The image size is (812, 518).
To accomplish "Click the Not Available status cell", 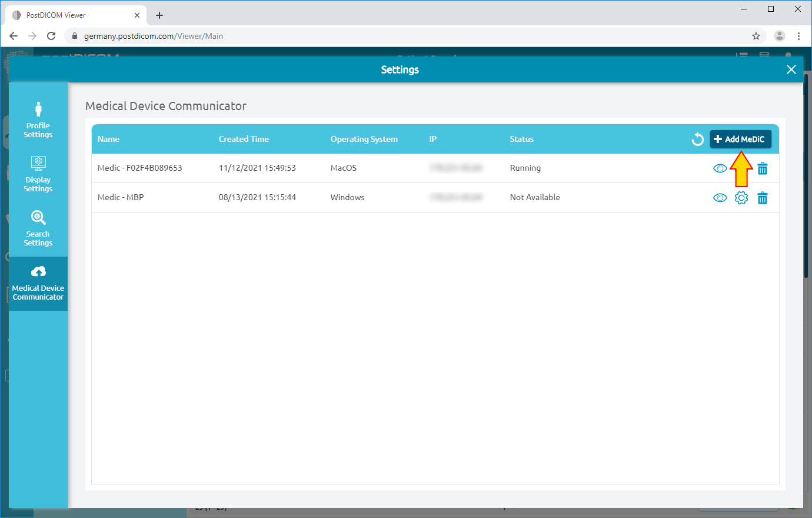I will pos(535,197).
